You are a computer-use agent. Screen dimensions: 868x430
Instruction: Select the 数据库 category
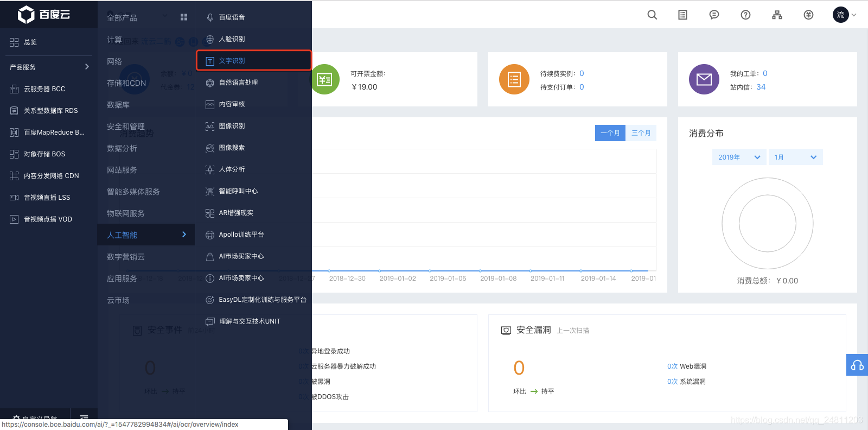point(146,105)
